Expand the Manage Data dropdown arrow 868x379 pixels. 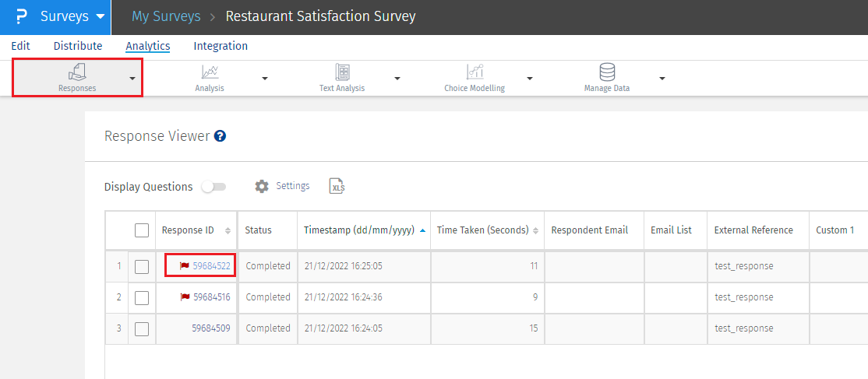click(x=662, y=79)
